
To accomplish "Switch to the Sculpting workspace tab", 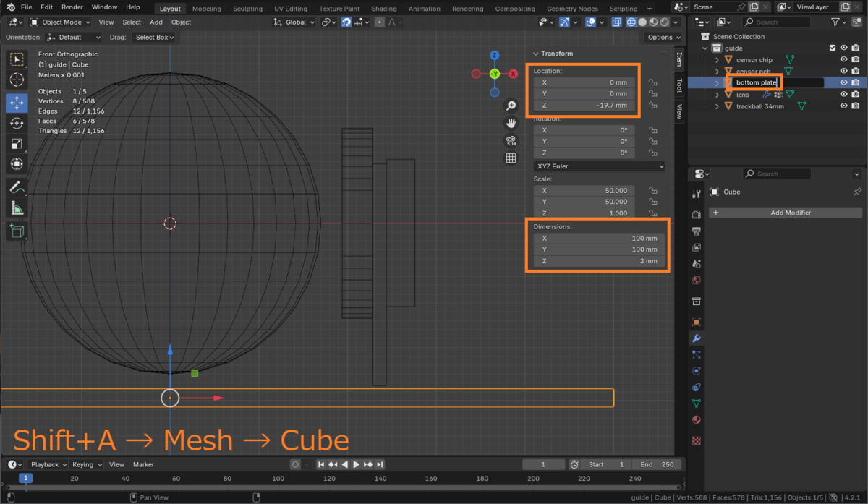I will tap(247, 9).
